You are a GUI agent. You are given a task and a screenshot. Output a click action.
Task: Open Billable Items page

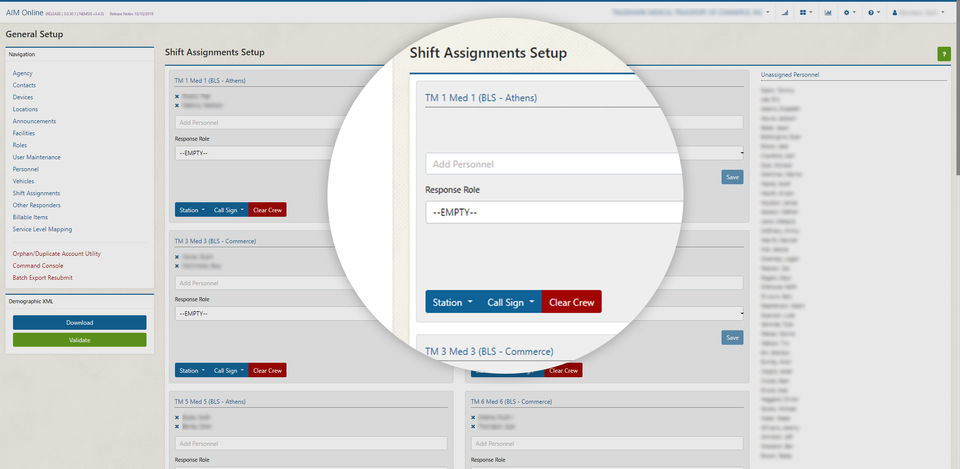(30, 217)
